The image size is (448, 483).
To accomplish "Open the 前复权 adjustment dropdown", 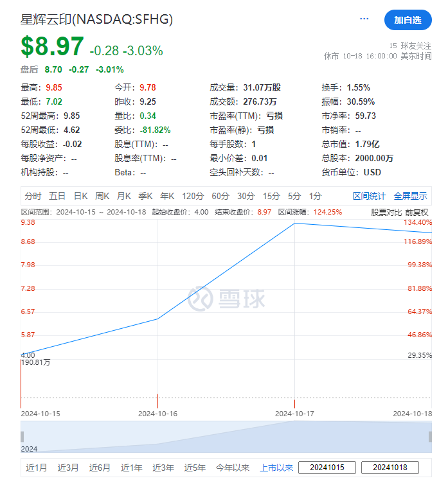I will 417,212.
